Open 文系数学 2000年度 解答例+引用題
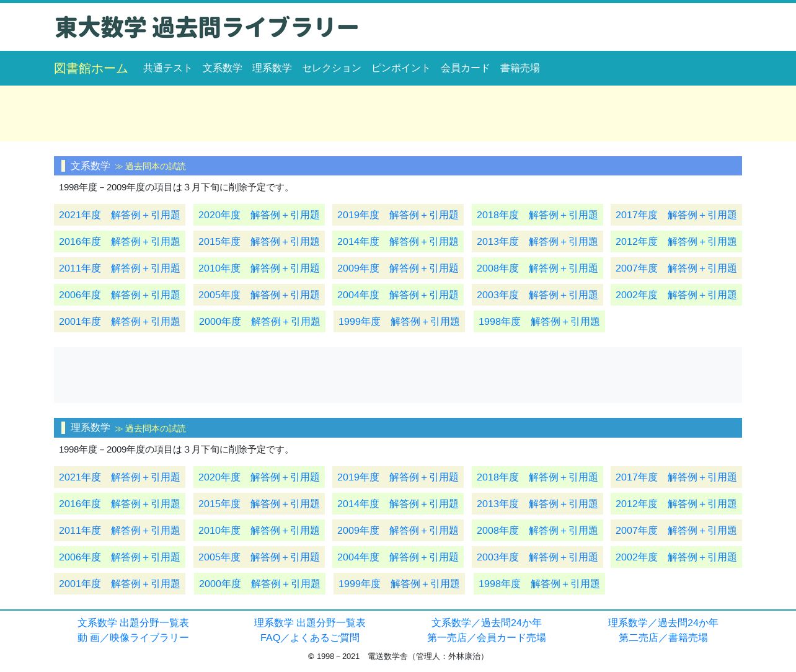796x672 pixels. click(260, 322)
